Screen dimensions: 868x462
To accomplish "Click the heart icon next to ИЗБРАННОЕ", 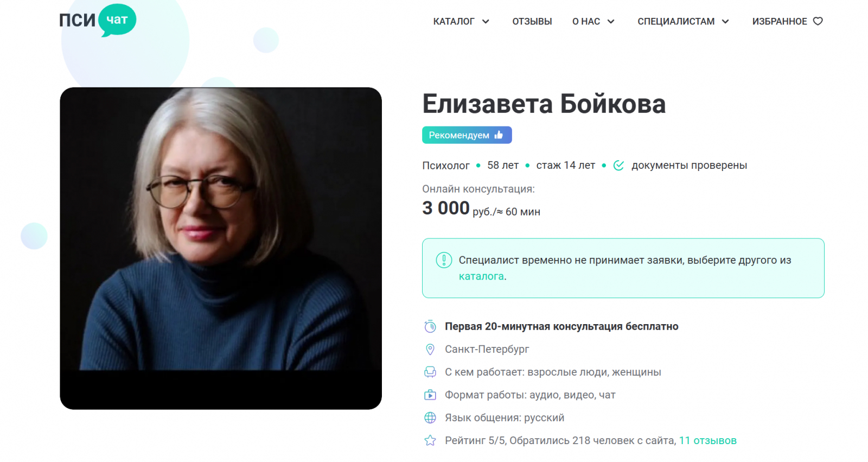I will click(x=818, y=21).
